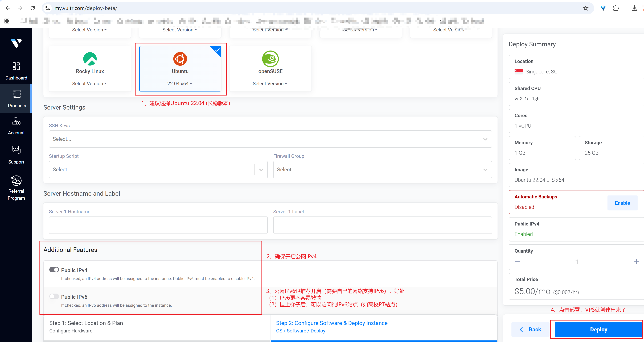
Task: Open the Account sidebar icon
Action: click(16, 121)
